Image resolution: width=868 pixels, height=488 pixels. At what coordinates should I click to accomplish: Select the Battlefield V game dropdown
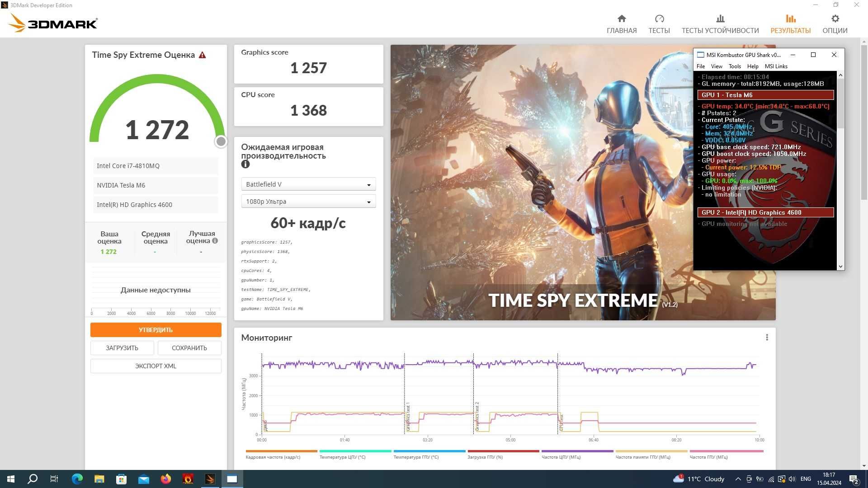(x=307, y=183)
